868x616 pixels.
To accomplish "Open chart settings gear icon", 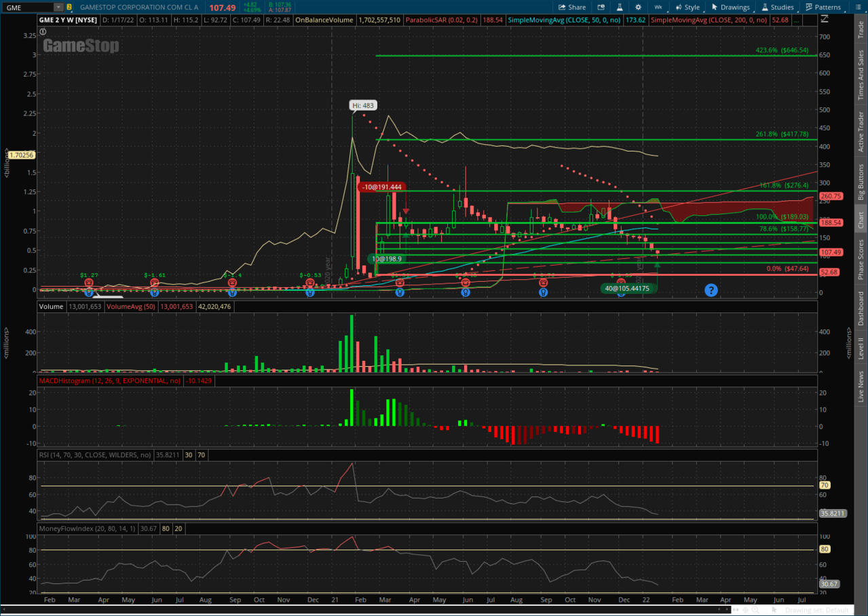I will 638,7.
